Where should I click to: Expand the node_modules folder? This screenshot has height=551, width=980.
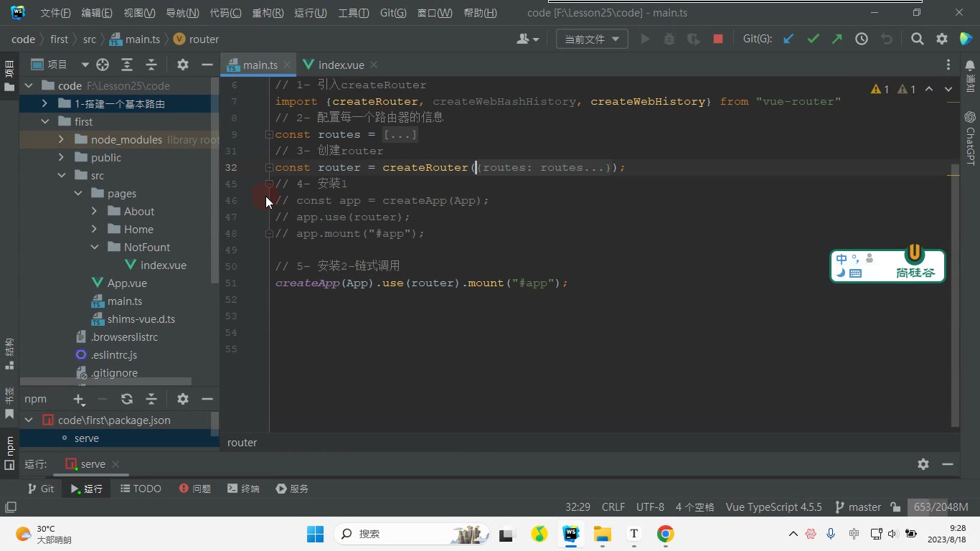(62, 139)
